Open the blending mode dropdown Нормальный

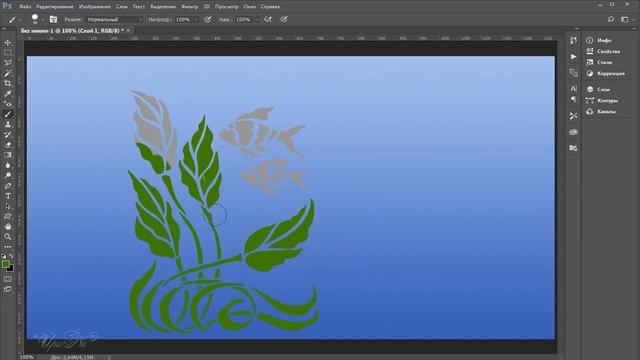[x=114, y=19]
